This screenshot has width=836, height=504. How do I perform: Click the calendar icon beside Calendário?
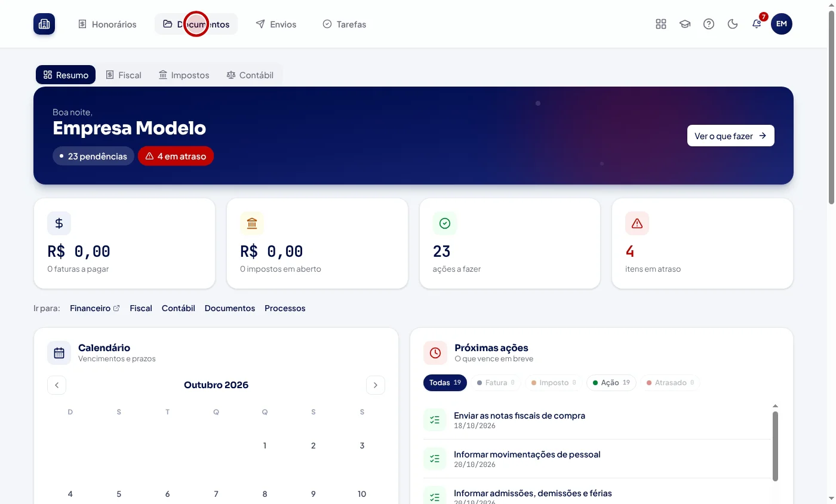tap(59, 353)
